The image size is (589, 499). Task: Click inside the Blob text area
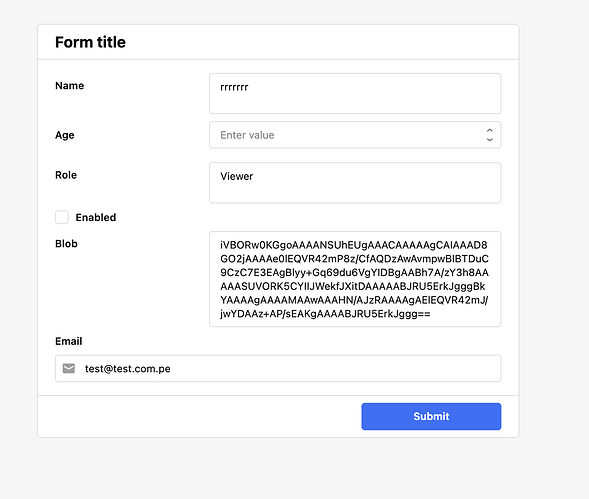[355, 279]
